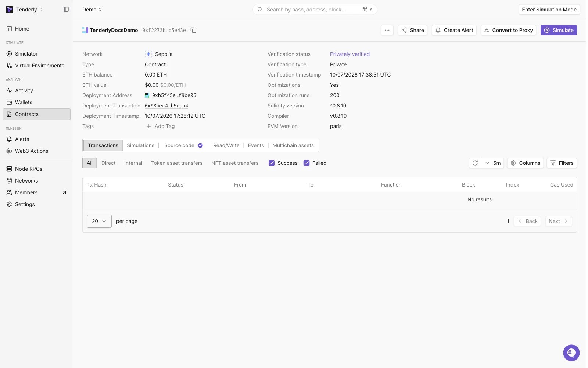Switch to the Events tab
This screenshot has width=588, height=368.
[256, 145]
